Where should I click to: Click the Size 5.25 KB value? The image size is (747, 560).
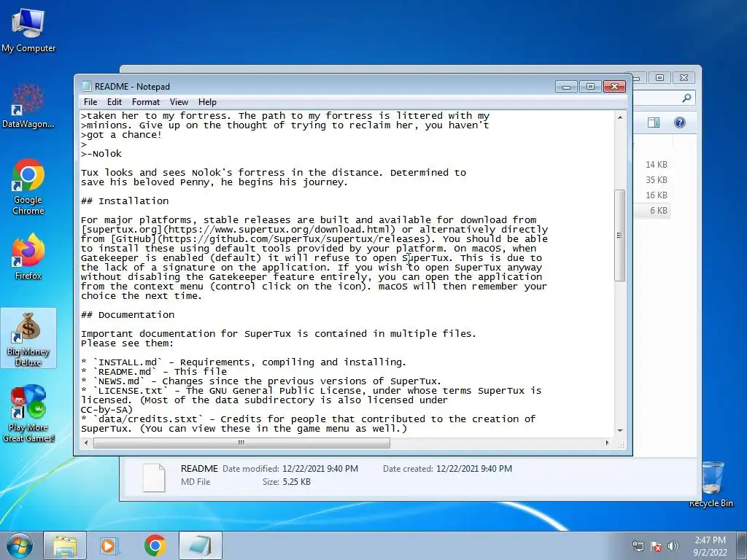(x=296, y=482)
